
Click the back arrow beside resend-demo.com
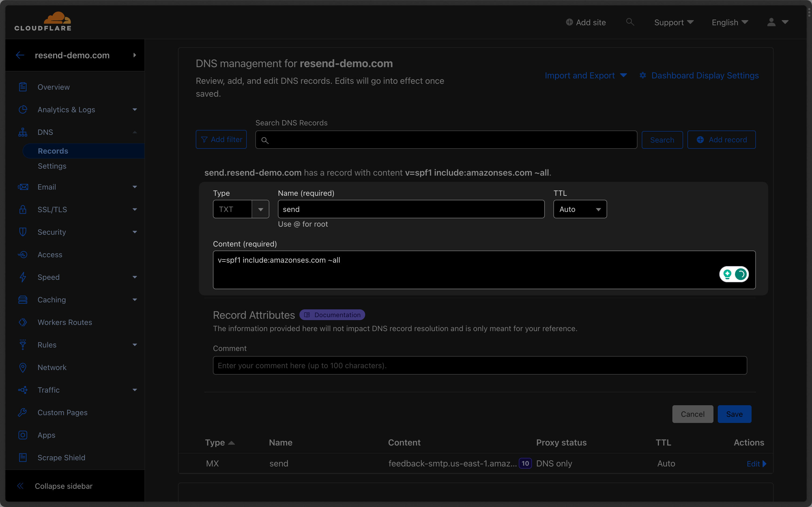pos(20,55)
